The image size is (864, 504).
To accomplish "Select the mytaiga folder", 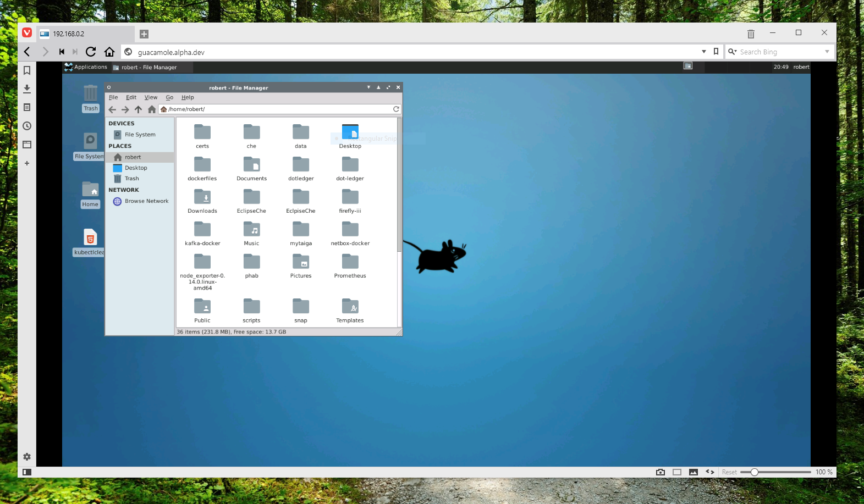I will pos(301,233).
